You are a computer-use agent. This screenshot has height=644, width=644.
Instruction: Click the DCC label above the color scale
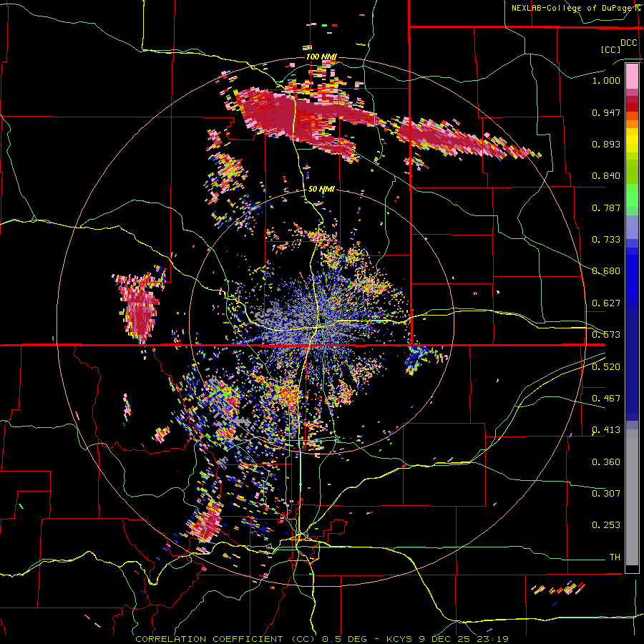(x=628, y=43)
